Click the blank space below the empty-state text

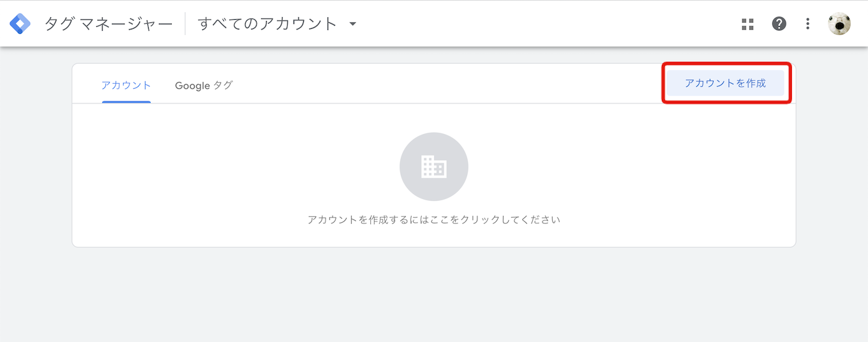tap(434, 237)
